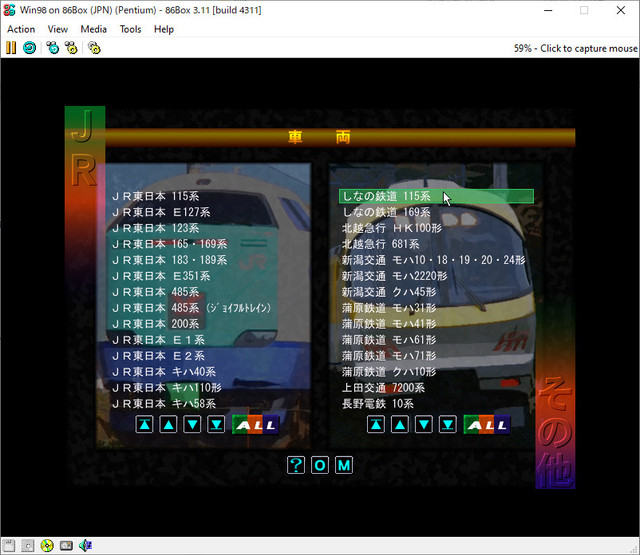The image size is (640, 555).
Task: Send Ctrl+Alt+Del toolbar icon
Action: click(53, 48)
